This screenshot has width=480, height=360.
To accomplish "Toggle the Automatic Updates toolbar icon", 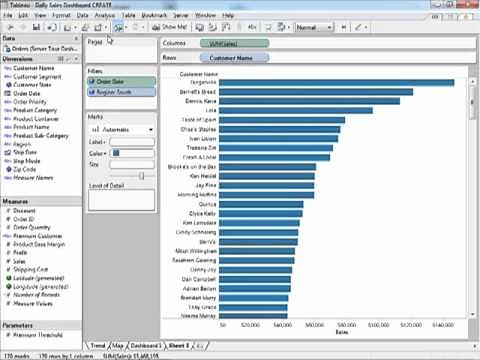I will 118,28.
